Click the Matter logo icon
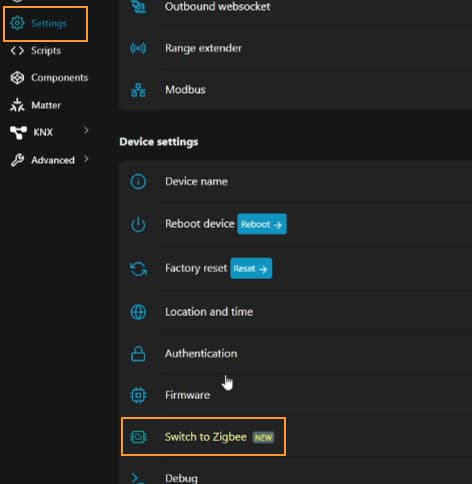The width and height of the screenshot is (472, 484). [x=17, y=105]
